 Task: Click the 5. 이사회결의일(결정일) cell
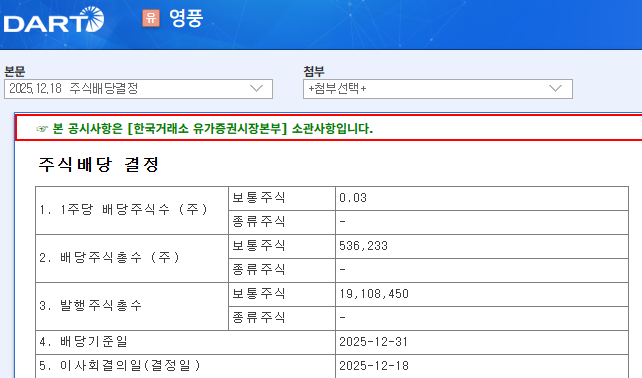(x=185, y=366)
